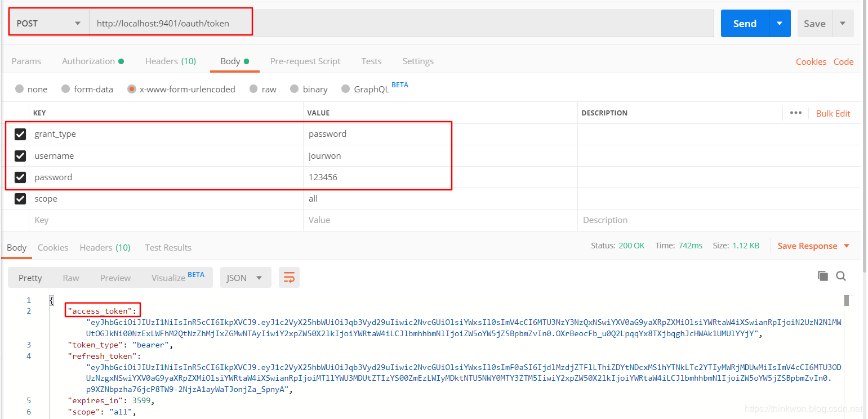Switch response view to Raw
868x419 pixels.
pos(70,277)
